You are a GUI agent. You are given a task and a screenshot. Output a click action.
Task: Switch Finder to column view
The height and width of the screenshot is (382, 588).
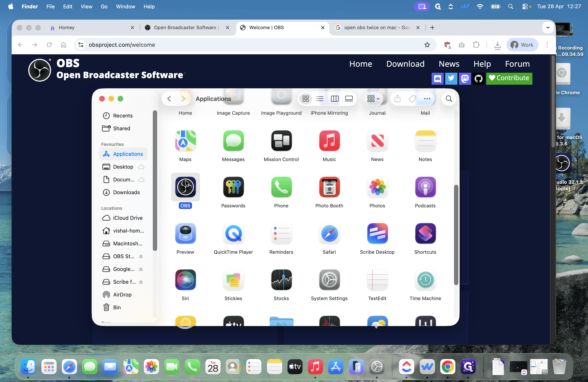pos(335,99)
